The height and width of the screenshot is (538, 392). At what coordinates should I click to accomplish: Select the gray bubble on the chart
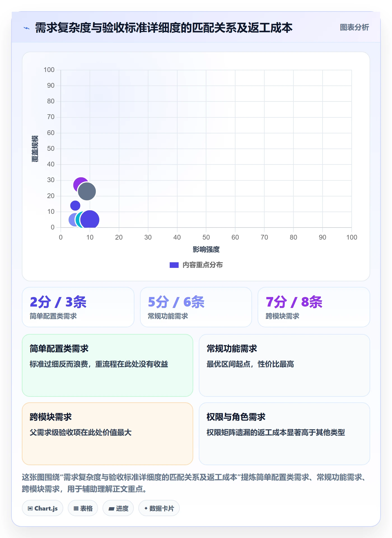coord(87,191)
